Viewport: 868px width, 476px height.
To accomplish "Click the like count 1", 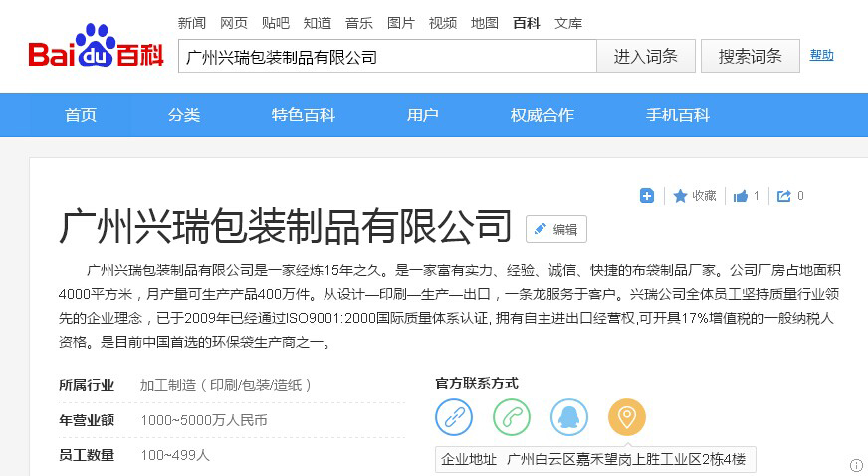I will point(757,196).
